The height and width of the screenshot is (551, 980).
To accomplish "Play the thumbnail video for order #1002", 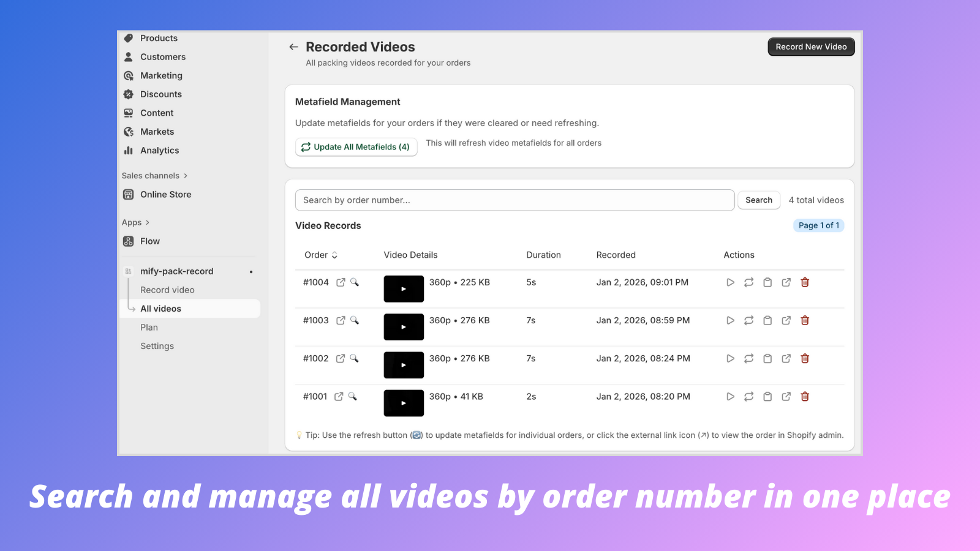I will [x=404, y=365].
